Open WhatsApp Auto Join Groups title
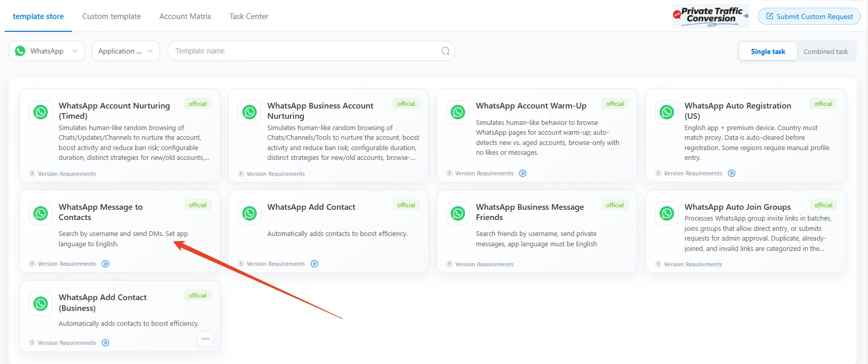868x364 pixels. (737, 207)
